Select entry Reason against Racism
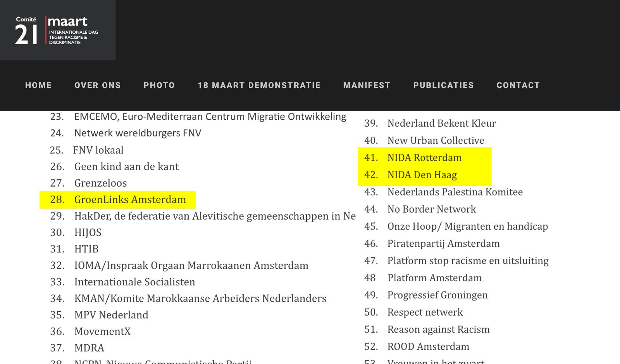Image resolution: width=620 pixels, height=364 pixels. click(427, 330)
